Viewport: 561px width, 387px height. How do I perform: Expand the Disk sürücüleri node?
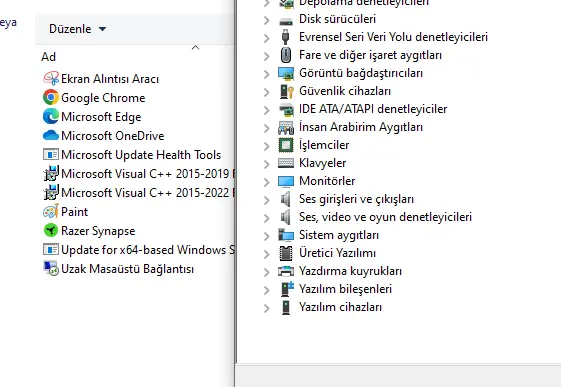click(267, 20)
